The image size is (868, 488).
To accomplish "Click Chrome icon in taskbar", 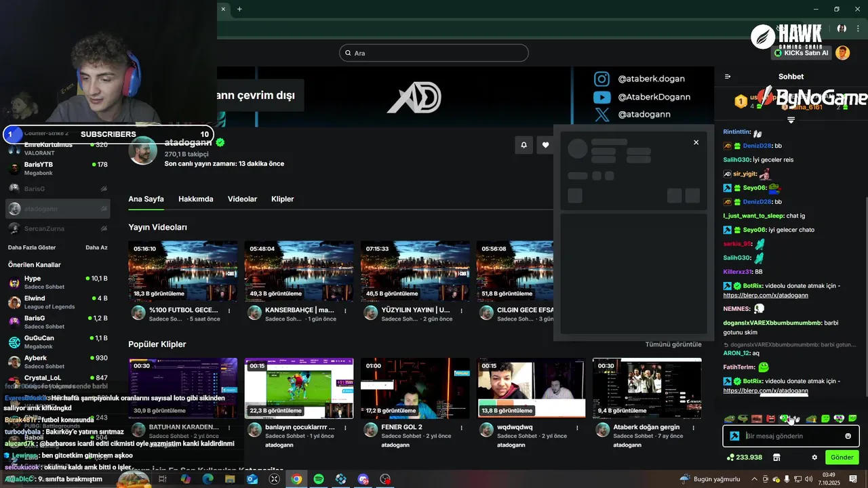I will click(x=296, y=479).
